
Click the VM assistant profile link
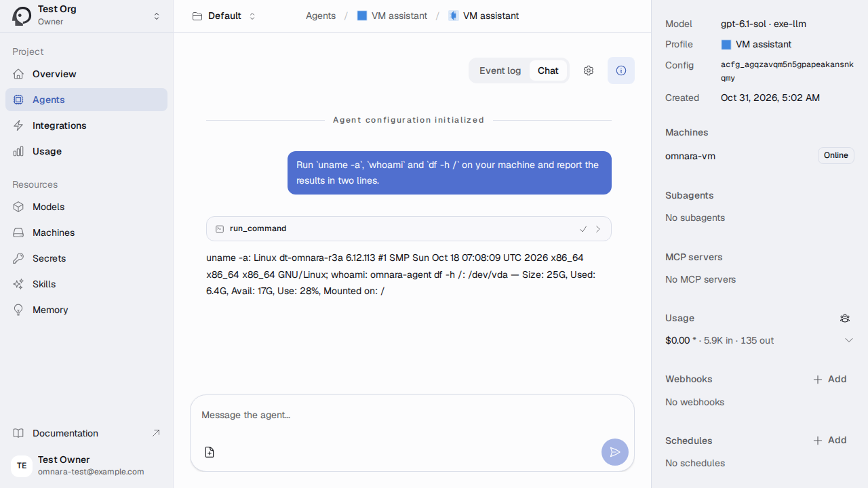[756, 44]
